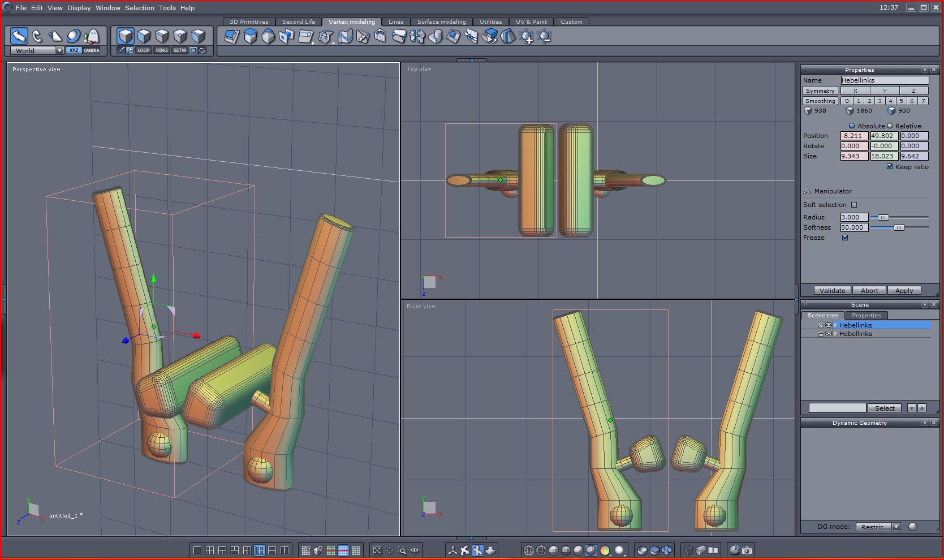Switch to the Surface modeling tab
The height and width of the screenshot is (560, 944).
pos(442,21)
